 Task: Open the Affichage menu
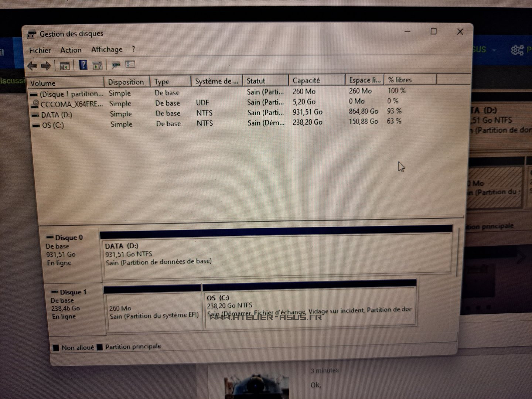coord(106,50)
